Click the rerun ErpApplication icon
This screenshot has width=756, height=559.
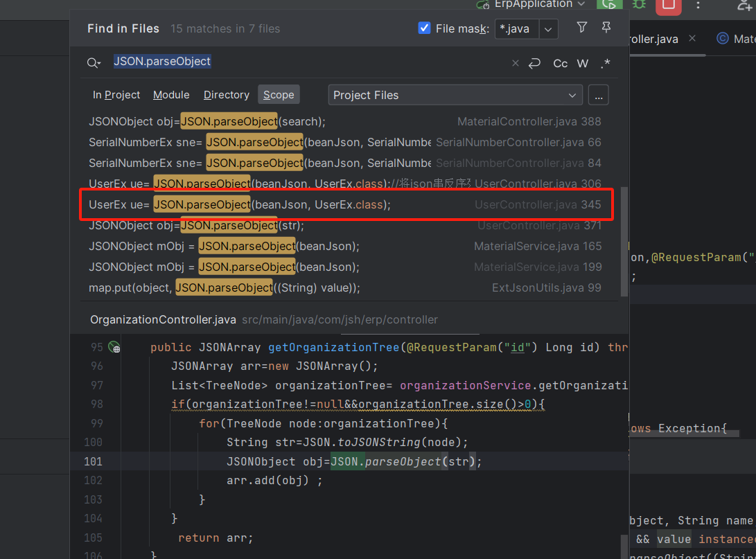click(x=609, y=4)
